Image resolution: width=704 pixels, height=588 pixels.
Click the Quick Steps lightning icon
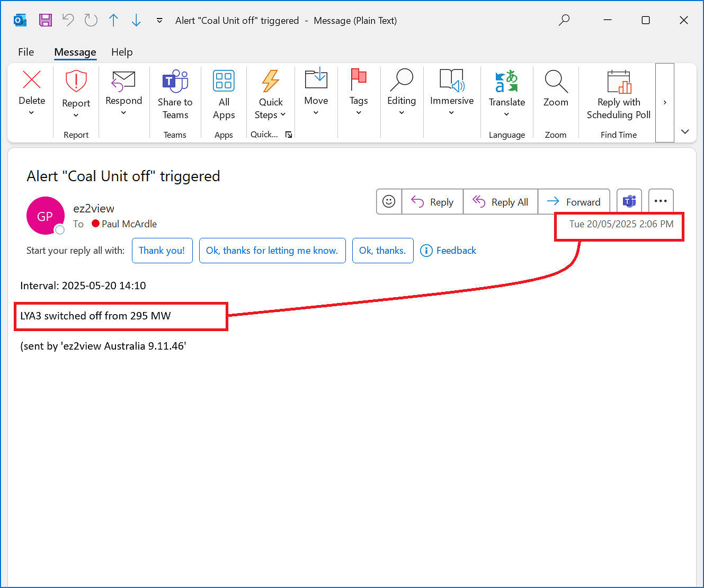pos(270,81)
